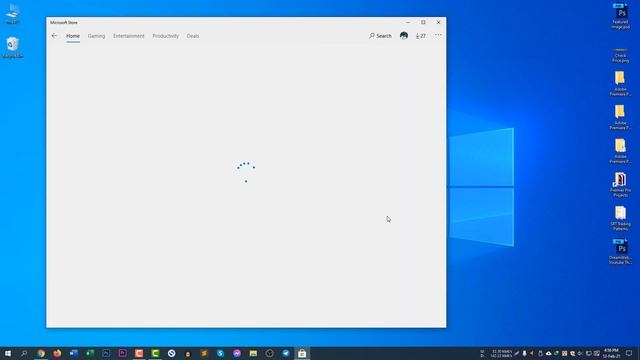Viewport: 640px width, 360px height.
Task: Open the See more three-dots menu
Action: [x=438, y=36]
